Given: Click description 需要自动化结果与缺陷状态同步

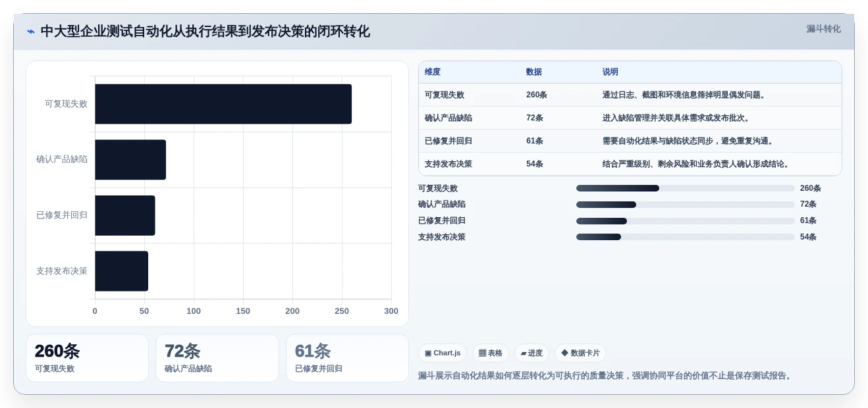Looking at the screenshot, I should point(689,141).
